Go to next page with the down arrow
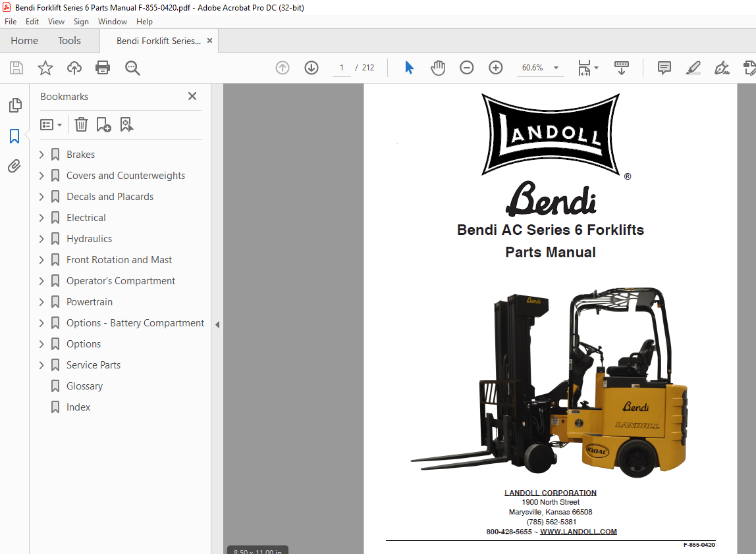Viewport: 756px width, 554px height. pyautogui.click(x=311, y=68)
